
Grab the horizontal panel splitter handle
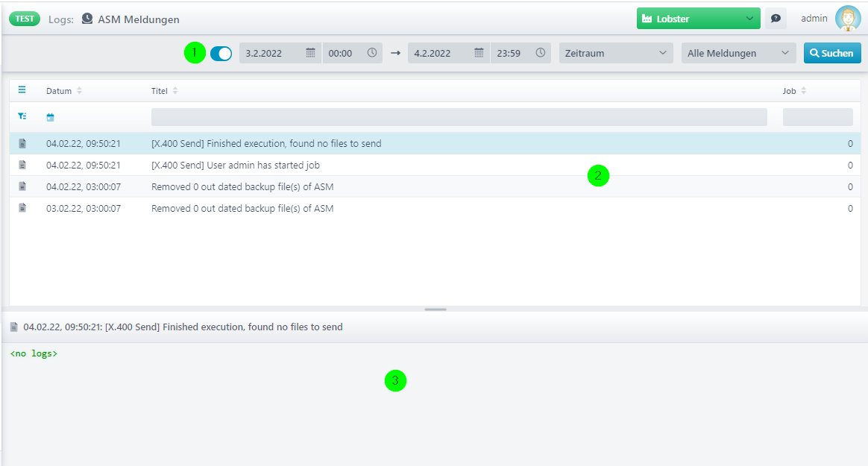click(x=435, y=309)
